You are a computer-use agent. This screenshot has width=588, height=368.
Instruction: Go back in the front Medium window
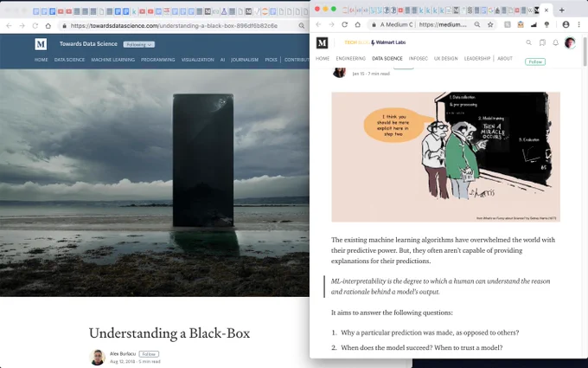318,25
